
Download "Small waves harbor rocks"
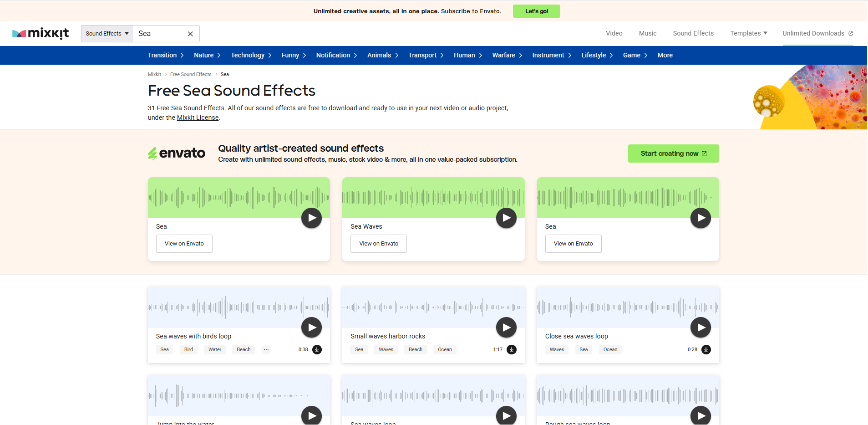pyautogui.click(x=511, y=349)
